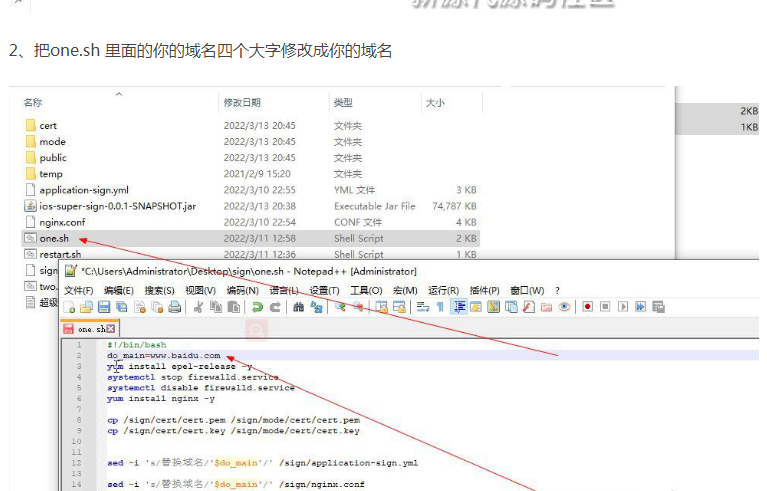
Task: Open the 设置(T) menu
Action: (x=324, y=290)
